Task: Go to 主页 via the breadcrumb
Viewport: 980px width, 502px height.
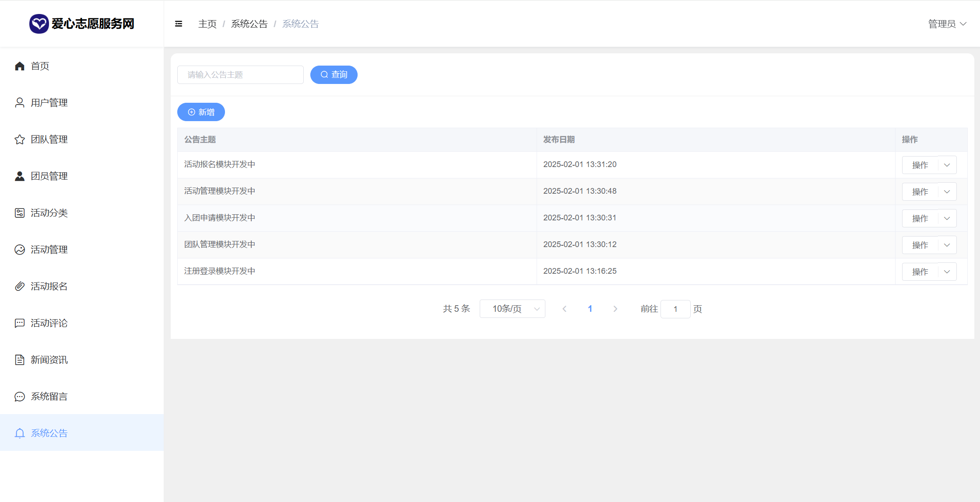Action: click(x=207, y=24)
